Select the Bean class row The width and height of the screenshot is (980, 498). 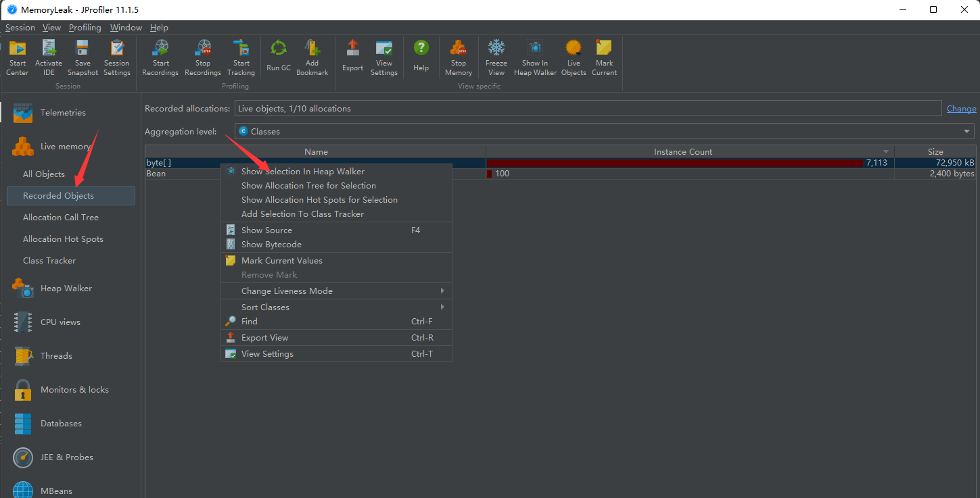click(x=561, y=174)
